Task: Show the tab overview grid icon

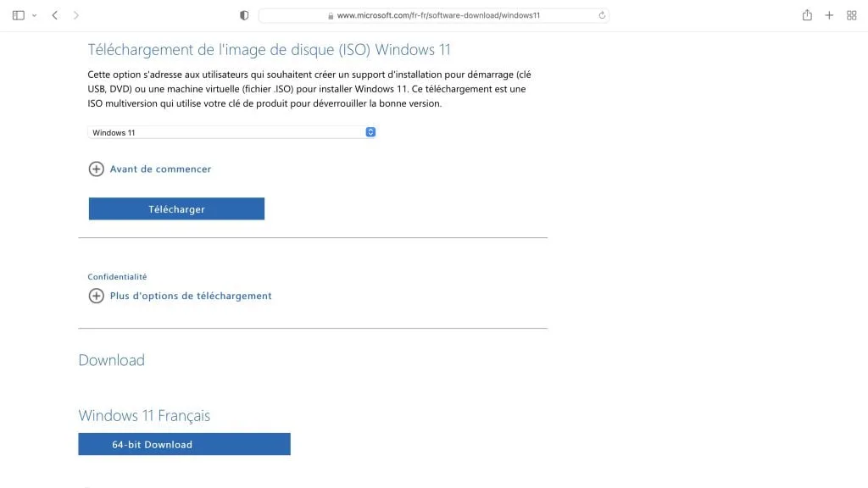Action: tap(851, 15)
